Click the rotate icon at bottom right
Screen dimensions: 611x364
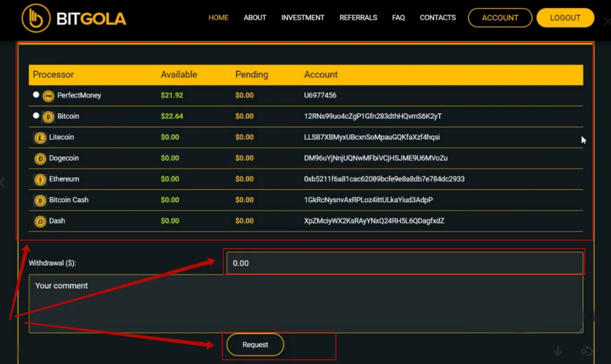pyautogui.click(x=587, y=351)
